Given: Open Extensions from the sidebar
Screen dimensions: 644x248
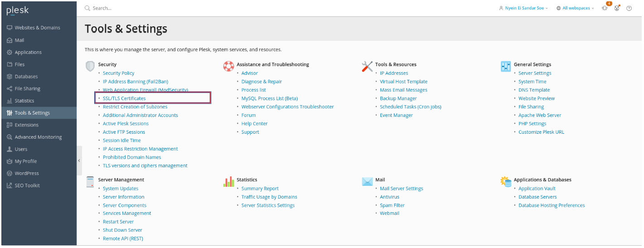Looking at the screenshot, I should click(x=26, y=125).
